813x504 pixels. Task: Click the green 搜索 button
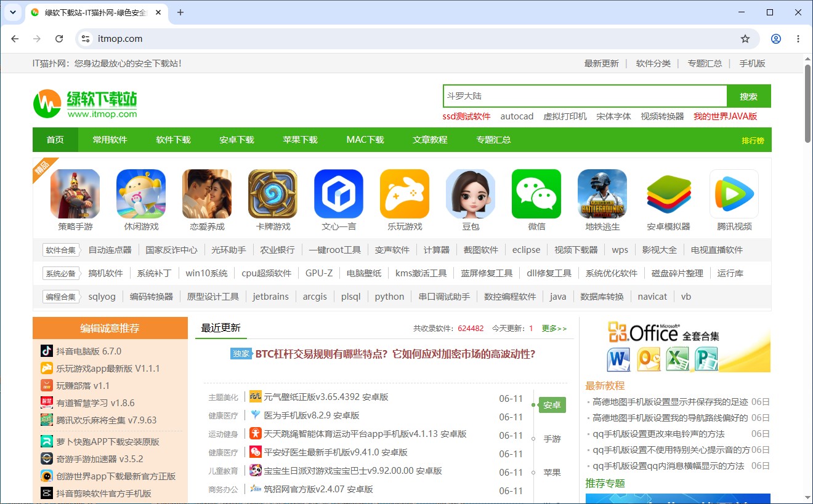tap(749, 97)
